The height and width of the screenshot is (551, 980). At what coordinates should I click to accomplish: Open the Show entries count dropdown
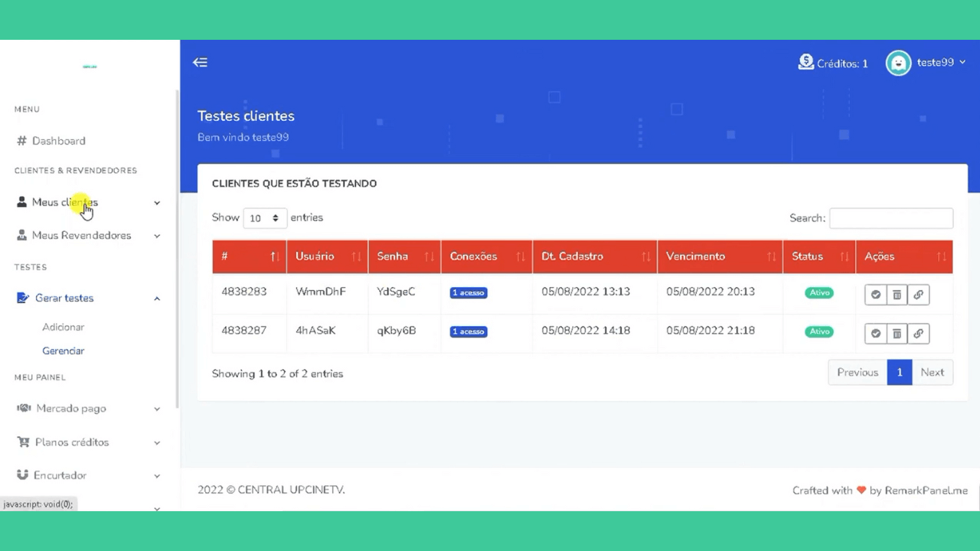[x=265, y=218]
